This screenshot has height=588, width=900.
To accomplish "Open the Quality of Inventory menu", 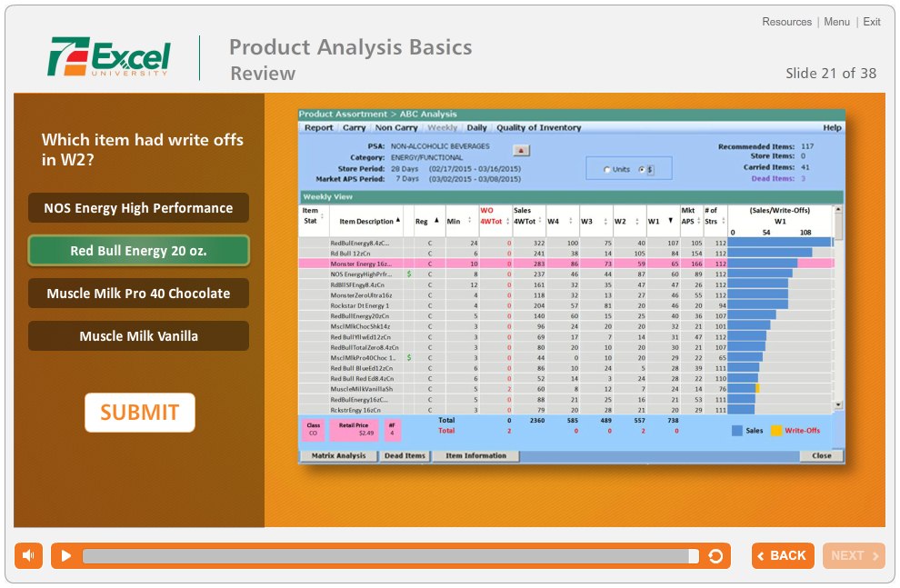I will tap(538, 128).
